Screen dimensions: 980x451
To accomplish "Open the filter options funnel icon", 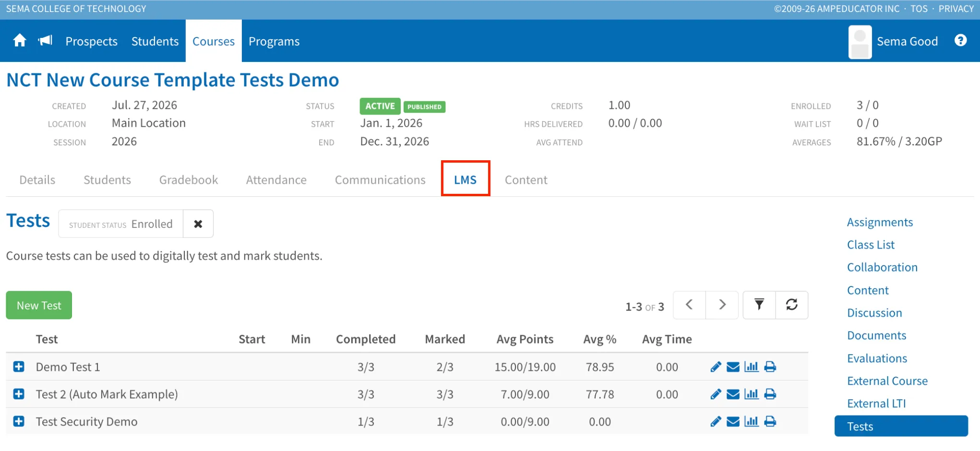I will point(759,305).
